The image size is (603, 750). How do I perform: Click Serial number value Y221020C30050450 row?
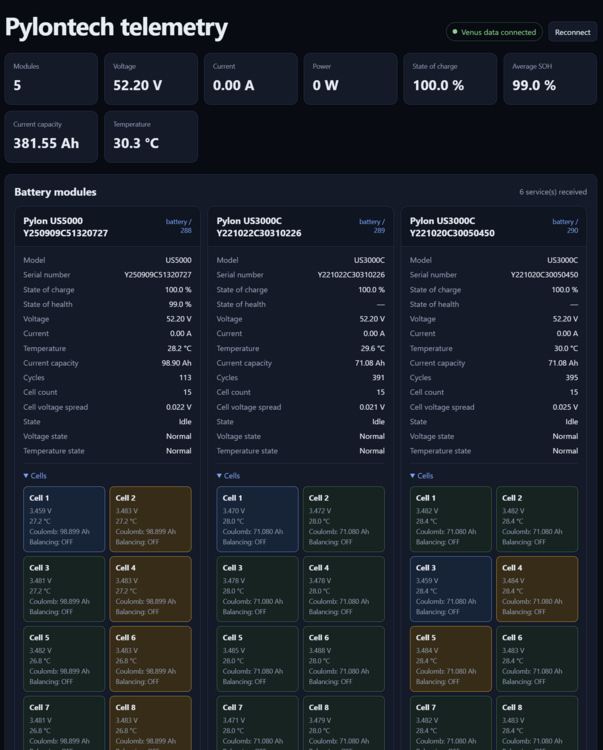(544, 275)
